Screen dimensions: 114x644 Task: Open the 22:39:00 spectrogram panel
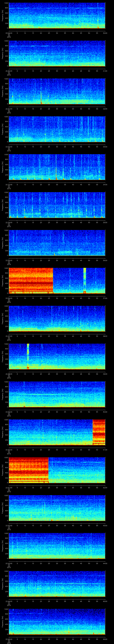click(x=57, y=394)
